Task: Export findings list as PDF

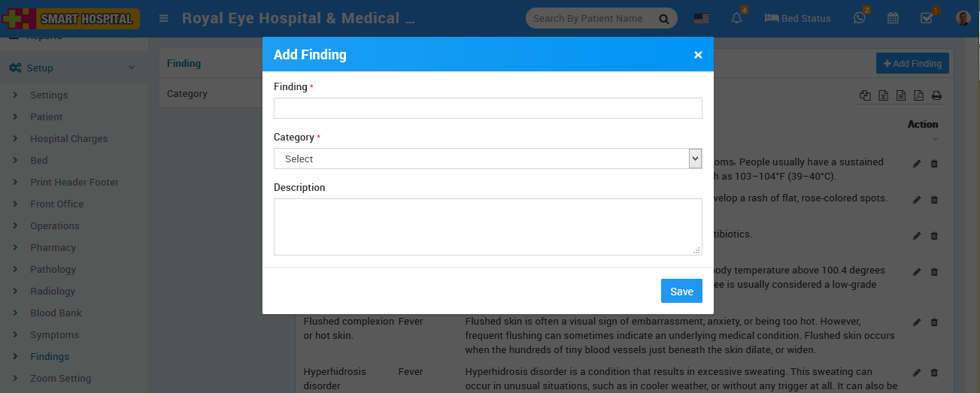Action: click(x=918, y=95)
